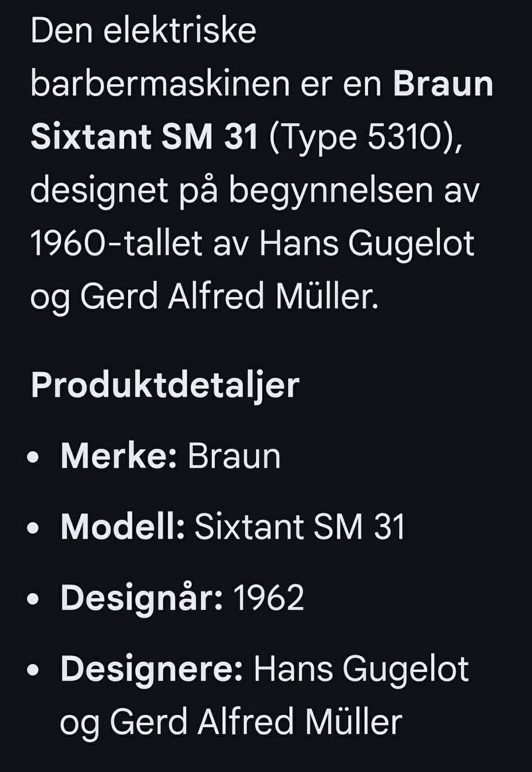Click the bold Designår: label
The width and height of the screenshot is (532, 772).
point(141,597)
